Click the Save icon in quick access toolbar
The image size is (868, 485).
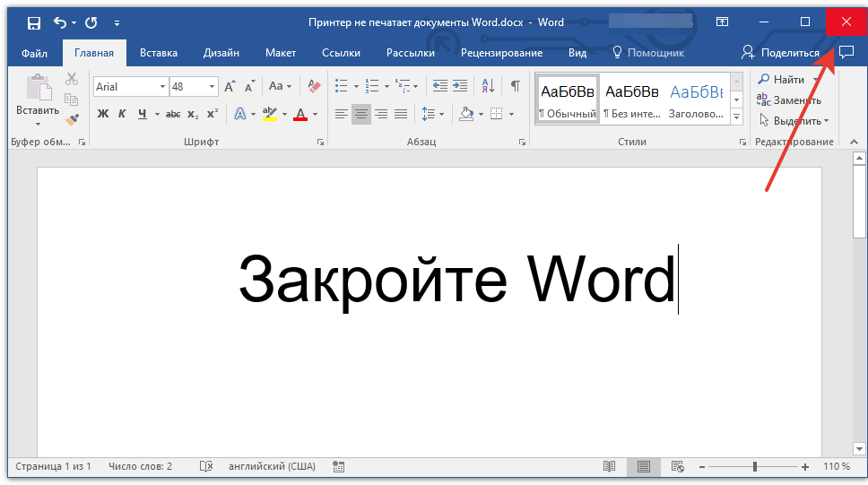(x=33, y=22)
